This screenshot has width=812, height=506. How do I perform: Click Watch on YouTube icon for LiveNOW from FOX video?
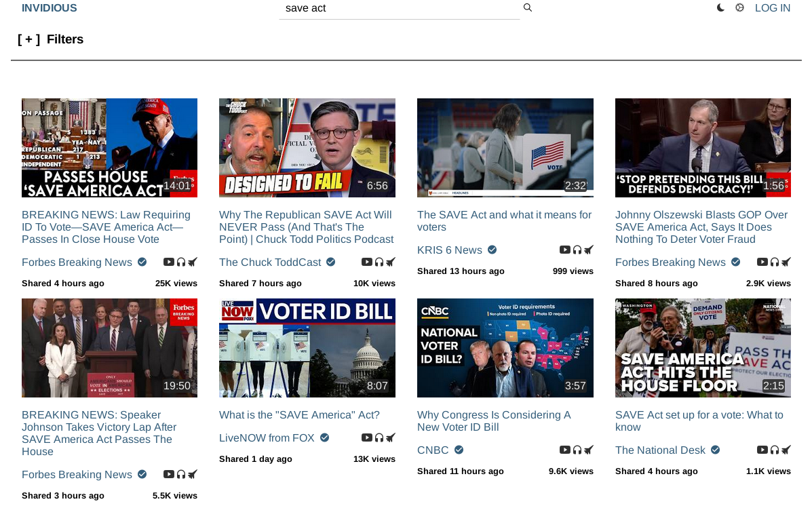[366, 438]
